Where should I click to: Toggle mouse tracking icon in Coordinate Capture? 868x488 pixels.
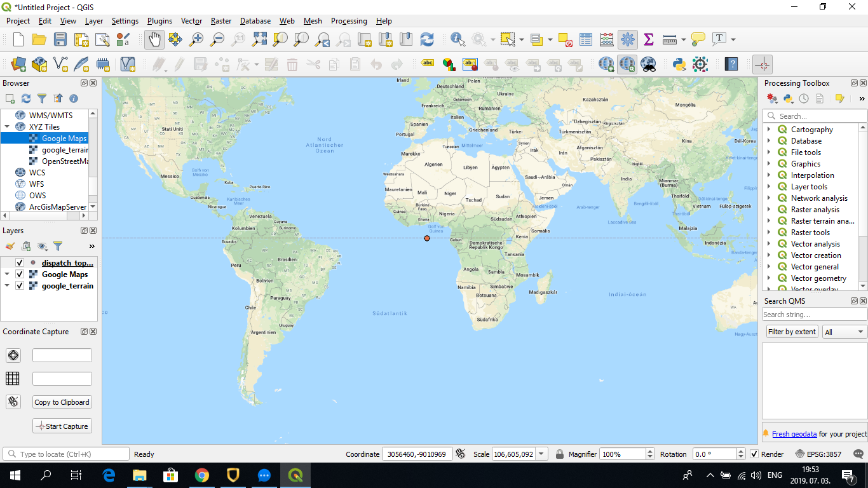pos(13,402)
